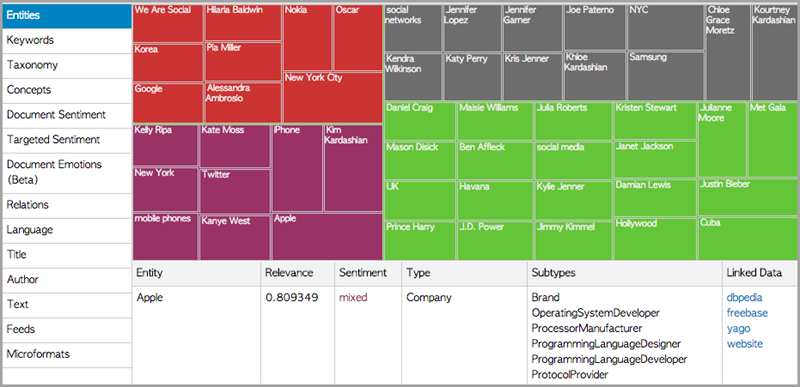Open Targeted Sentiment view

coord(66,140)
